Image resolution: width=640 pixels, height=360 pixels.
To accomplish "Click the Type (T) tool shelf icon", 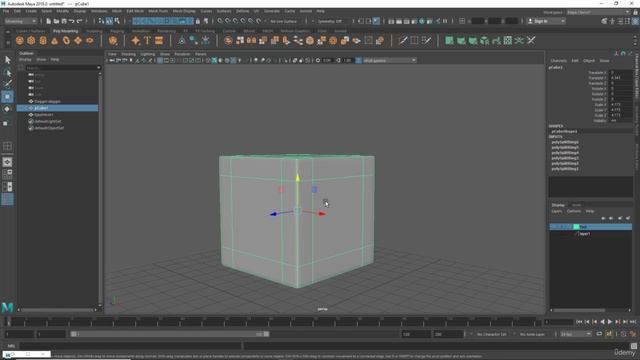I will [147, 40].
